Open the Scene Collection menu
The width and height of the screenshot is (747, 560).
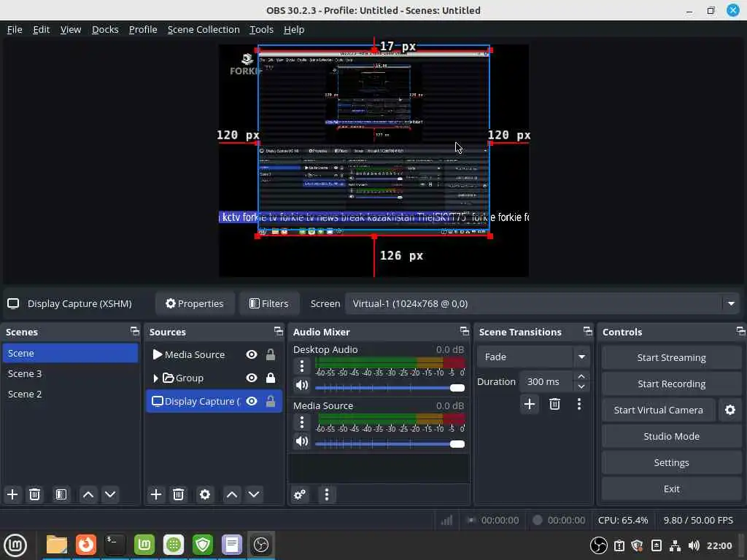[x=204, y=29]
